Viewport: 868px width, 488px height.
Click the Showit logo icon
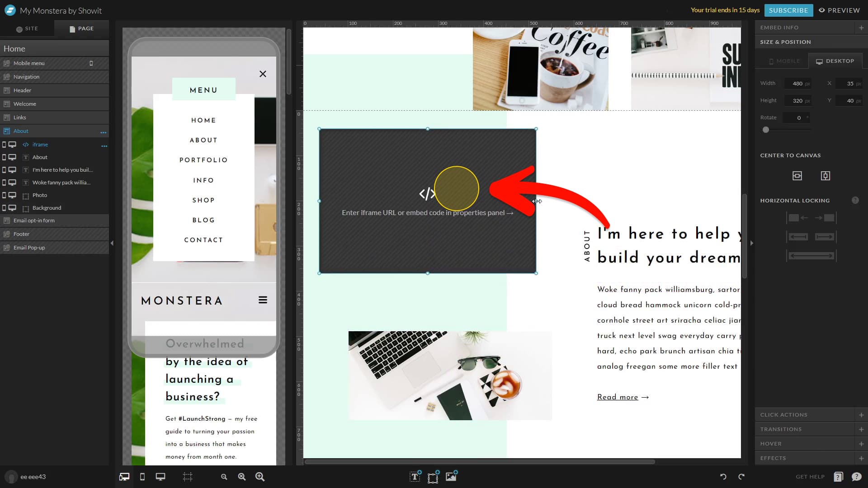click(10, 10)
